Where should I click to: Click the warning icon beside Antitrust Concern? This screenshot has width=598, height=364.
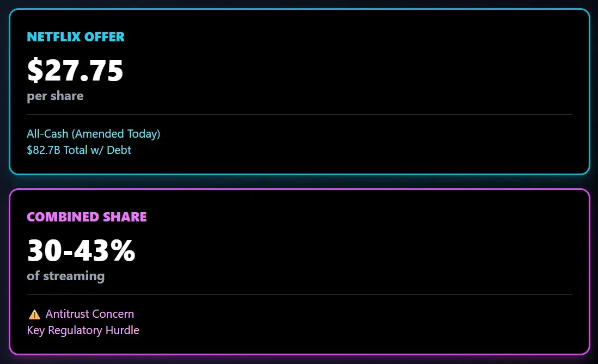(x=34, y=314)
